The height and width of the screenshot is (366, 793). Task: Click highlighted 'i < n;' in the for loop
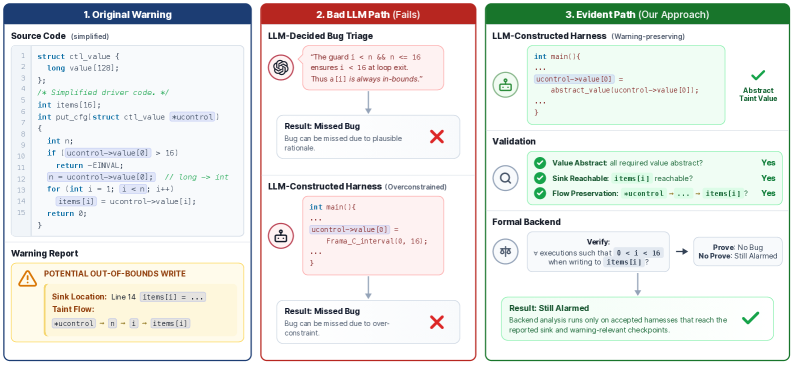(133, 189)
